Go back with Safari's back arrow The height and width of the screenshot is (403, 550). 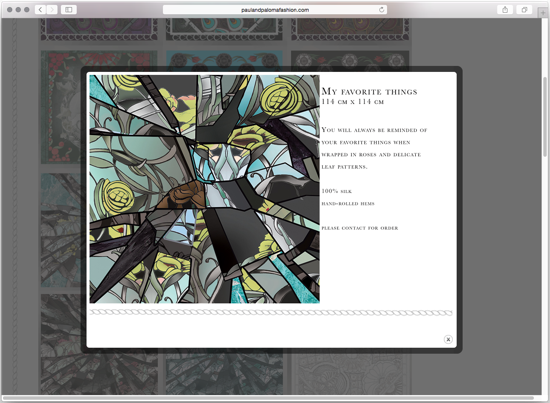pyautogui.click(x=40, y=9)
